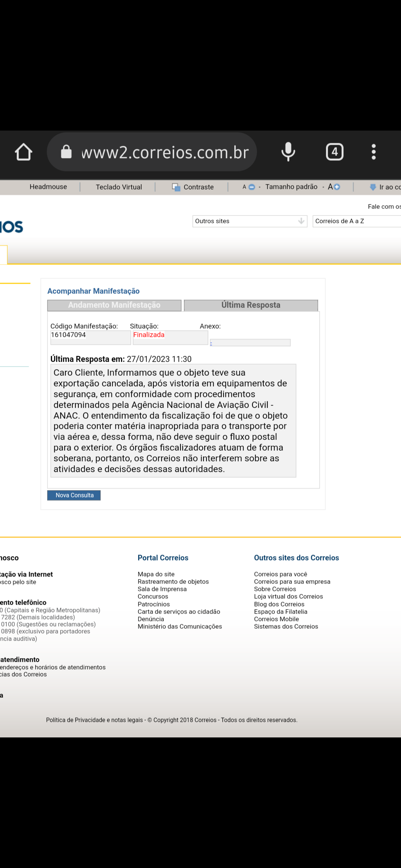Viewport: 401px width, 868px height.
Task: Expand the Outros sites dropdown
Action: pyautogui.click(x=250, y=221)
